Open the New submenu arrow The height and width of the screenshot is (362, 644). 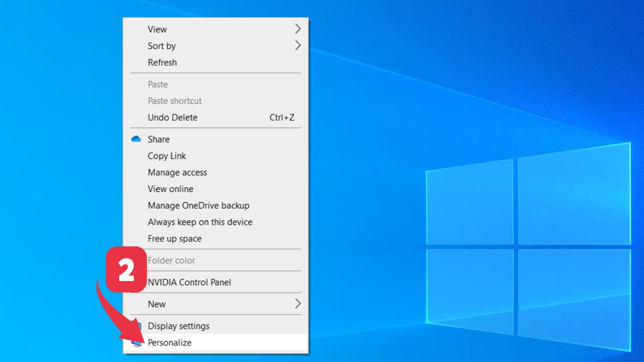[298, 304]
